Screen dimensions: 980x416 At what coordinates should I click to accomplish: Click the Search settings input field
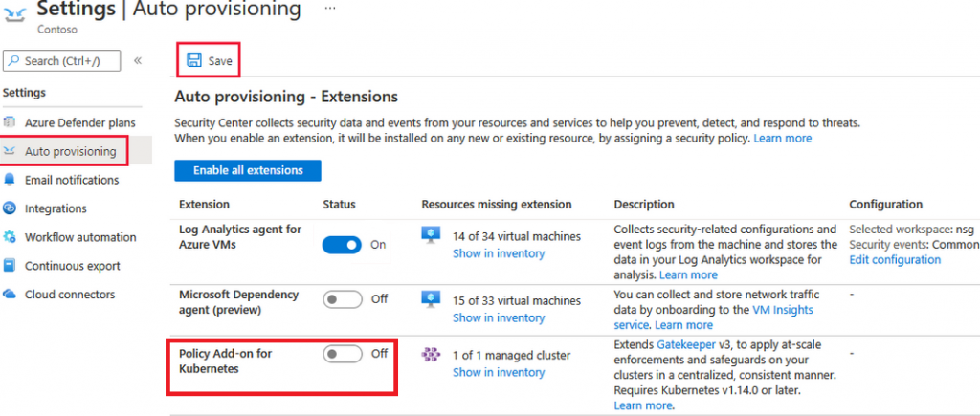click(62, 60)
